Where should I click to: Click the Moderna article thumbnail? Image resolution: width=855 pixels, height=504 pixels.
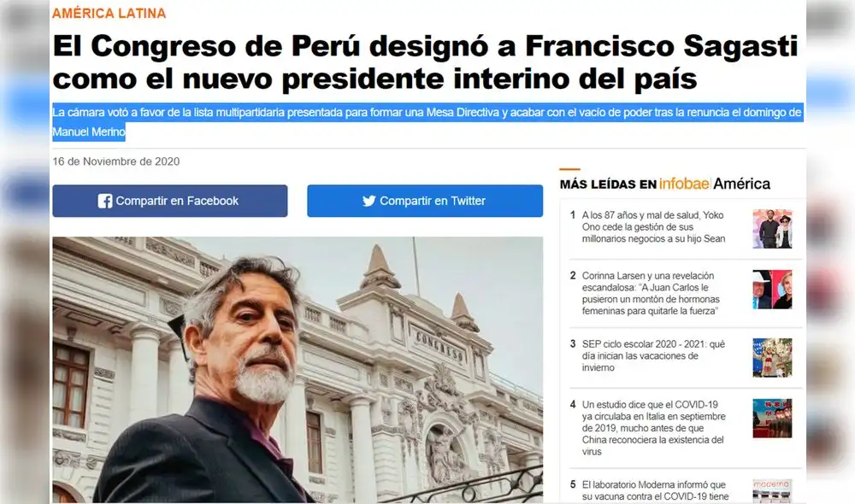tap(772, 491)
